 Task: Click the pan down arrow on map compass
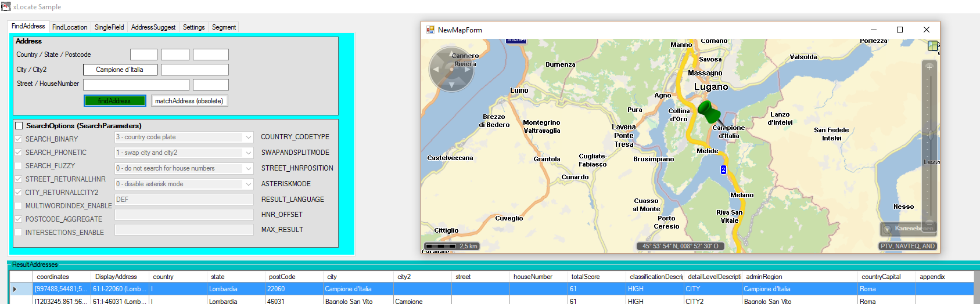point(451,85)
